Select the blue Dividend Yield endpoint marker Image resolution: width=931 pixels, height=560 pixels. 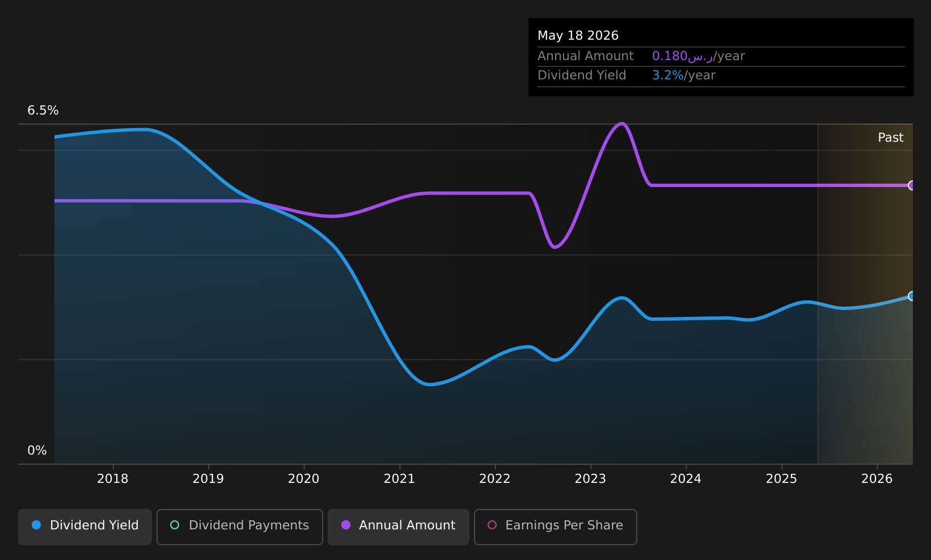click(x=912, y=296)
